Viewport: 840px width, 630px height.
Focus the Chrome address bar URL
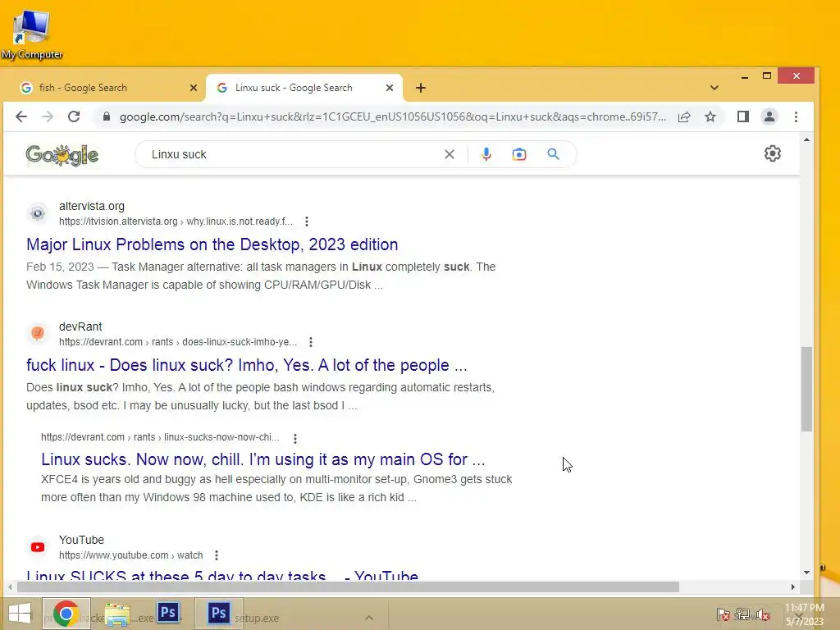coord(393,116)
